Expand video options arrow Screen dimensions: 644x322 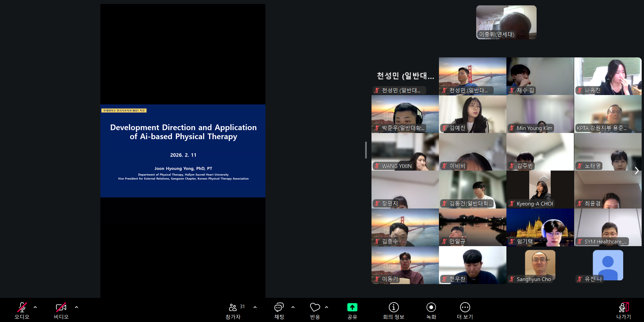(77, 307)
